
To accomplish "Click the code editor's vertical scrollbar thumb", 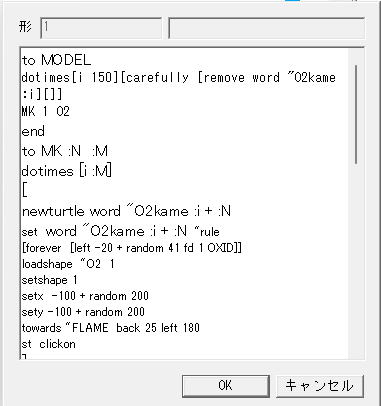I will click(356, 114).
